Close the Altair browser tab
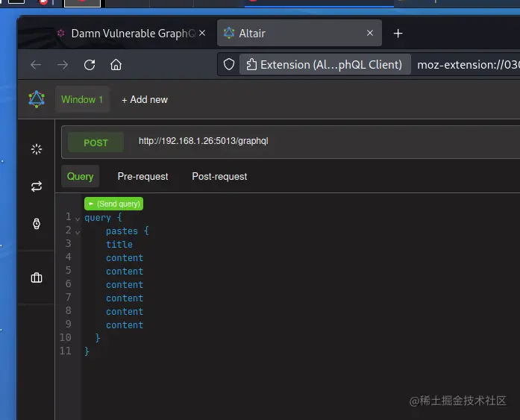Screen dimensions: 520x420 (x=370, y=33)
